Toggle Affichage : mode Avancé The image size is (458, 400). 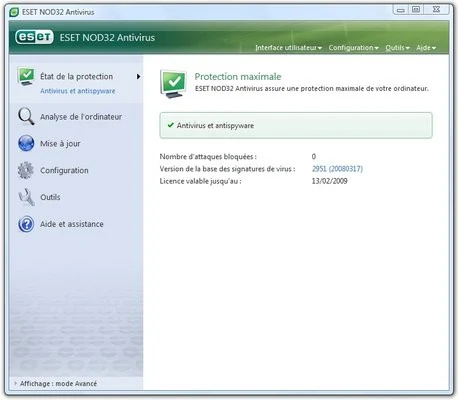58,384
